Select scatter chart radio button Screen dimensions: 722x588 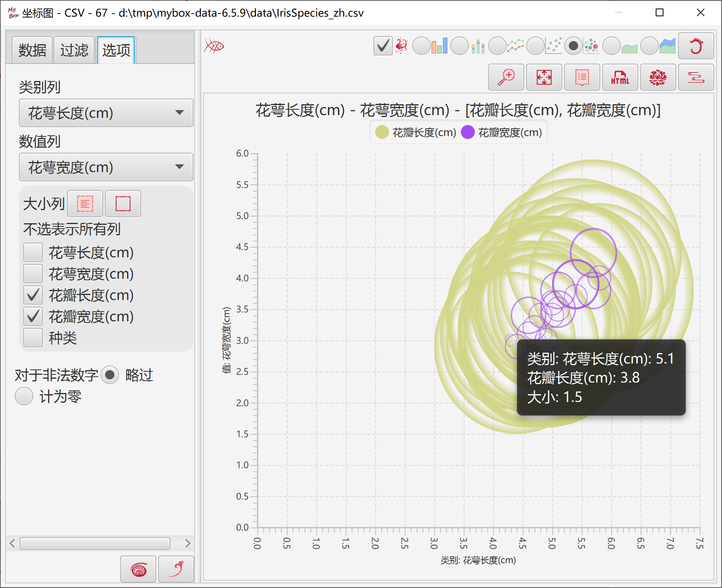pyautogui.click(x=535, y=46)
